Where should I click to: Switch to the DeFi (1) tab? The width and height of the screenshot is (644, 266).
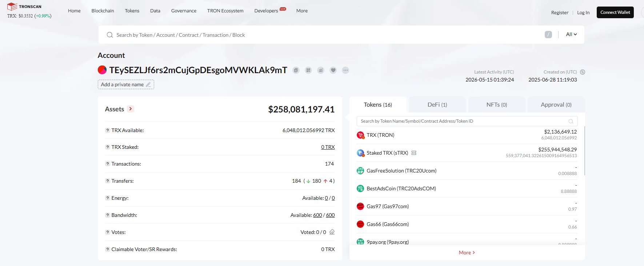click(437, 104)
